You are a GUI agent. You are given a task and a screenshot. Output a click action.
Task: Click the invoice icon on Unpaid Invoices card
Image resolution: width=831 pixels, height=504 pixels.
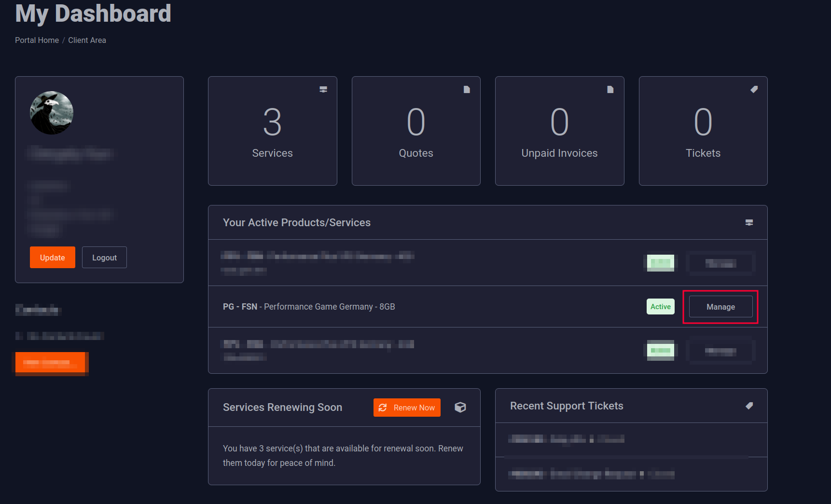[x=610, y=89]
